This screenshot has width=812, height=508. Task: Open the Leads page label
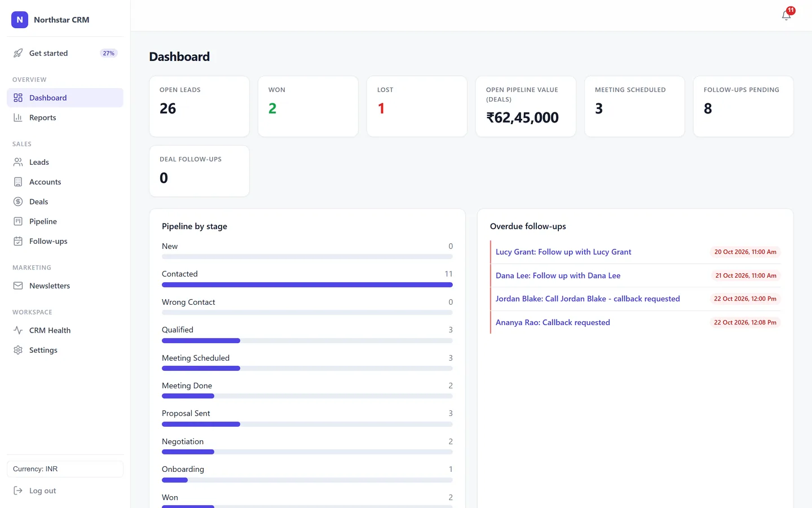coord(39,162)
